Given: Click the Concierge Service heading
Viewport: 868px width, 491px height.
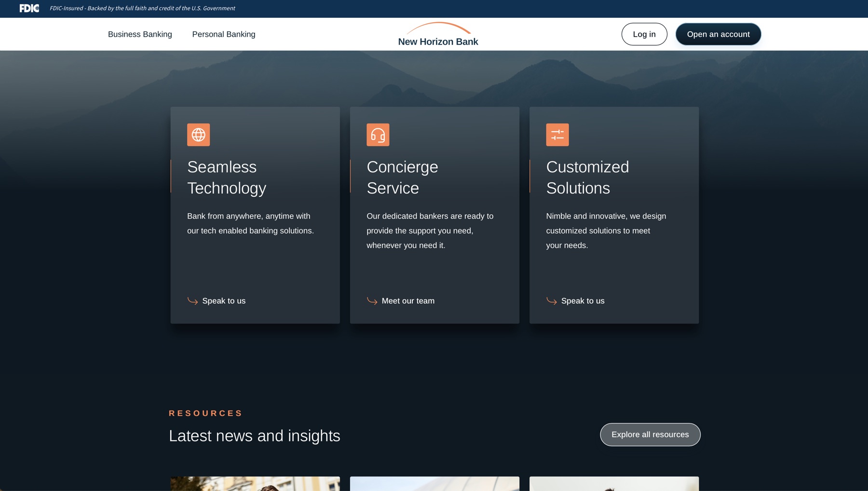Looking at the screenshot, I should [402, 177].
